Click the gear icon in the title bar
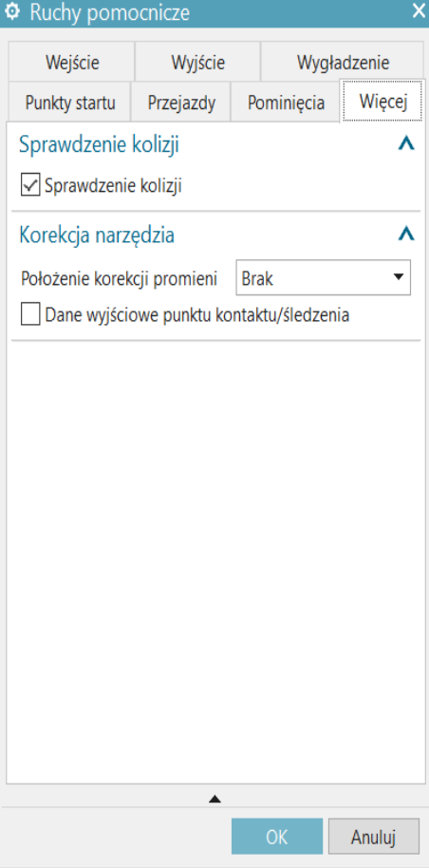429x868 pixels. 11,11
